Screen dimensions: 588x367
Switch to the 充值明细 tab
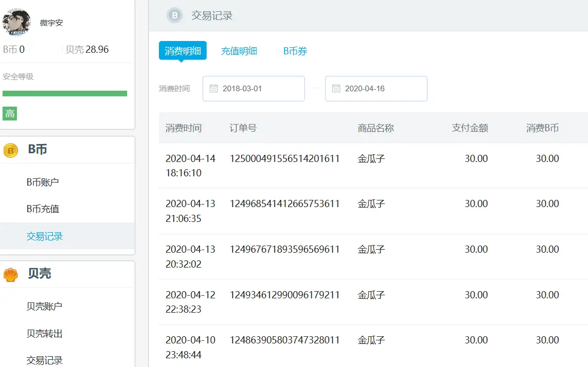click(239, 51)
